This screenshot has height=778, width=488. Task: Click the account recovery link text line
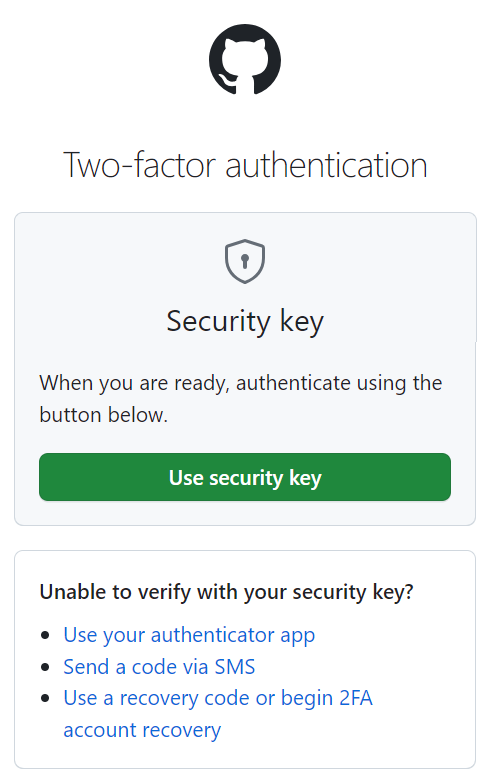click(x=142, y=730)
